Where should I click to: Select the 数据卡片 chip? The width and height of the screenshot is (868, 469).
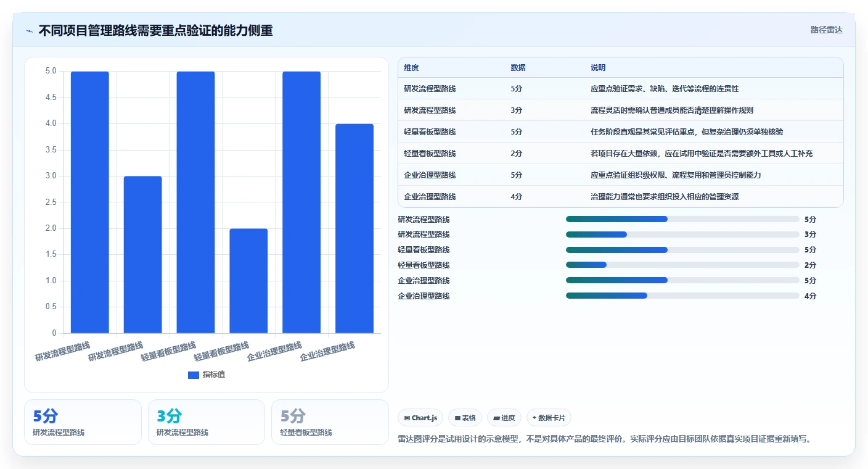tap(549, 418)
